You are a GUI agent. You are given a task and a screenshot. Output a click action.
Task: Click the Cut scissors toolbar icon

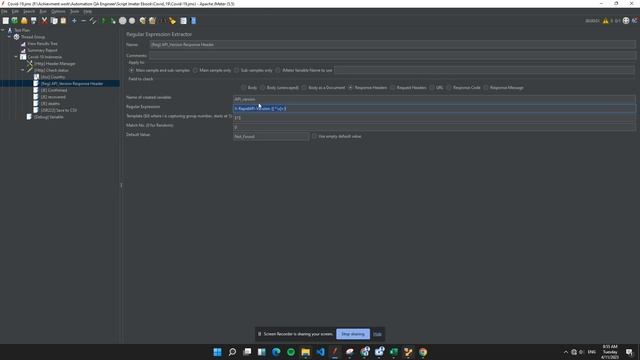click(44, 20)
